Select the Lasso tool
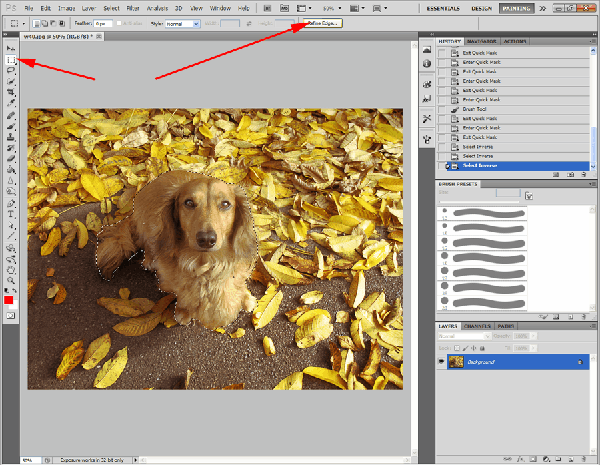 11,70
